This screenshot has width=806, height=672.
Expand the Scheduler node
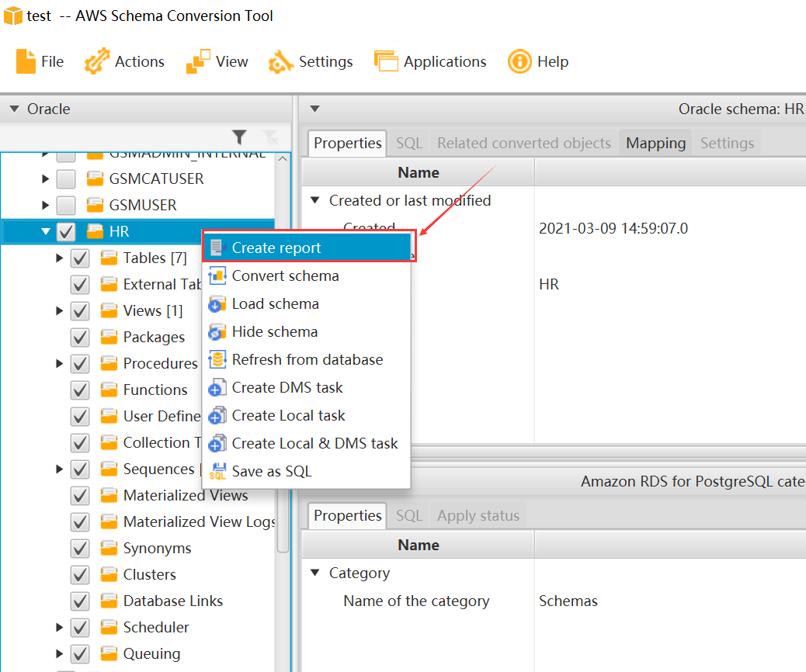tap(59, 627)
